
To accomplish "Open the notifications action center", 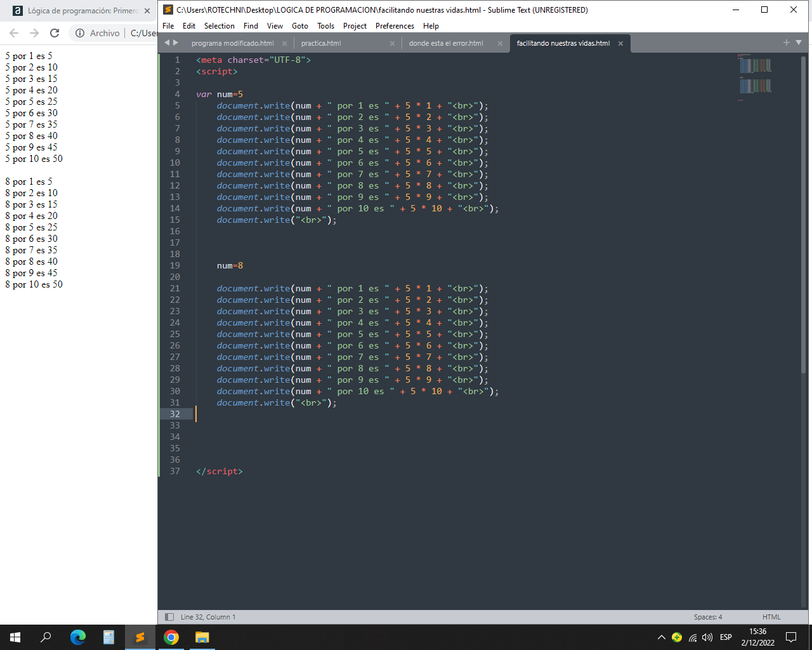I will tap(791, 637).
